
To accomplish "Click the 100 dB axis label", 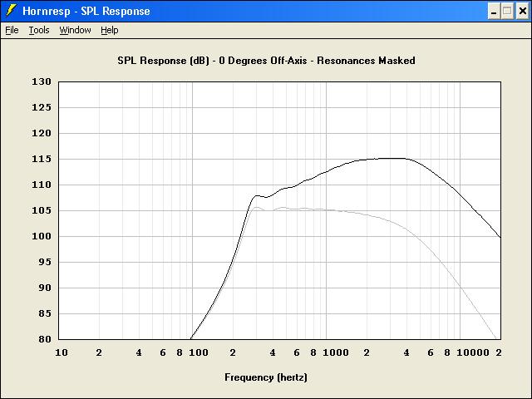I will pos(42,236).
